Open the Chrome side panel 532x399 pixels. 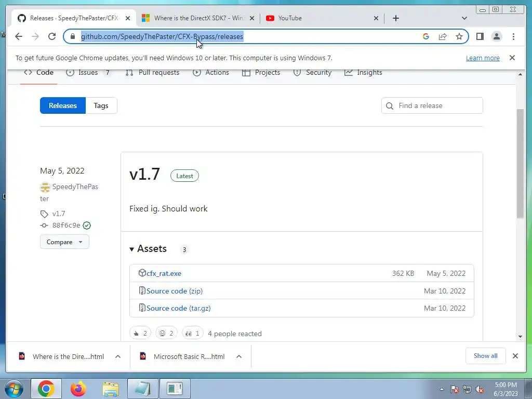(480, 36)
